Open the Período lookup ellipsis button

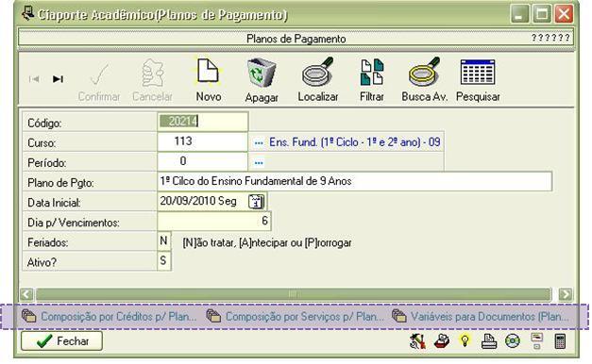pos(259,163)
